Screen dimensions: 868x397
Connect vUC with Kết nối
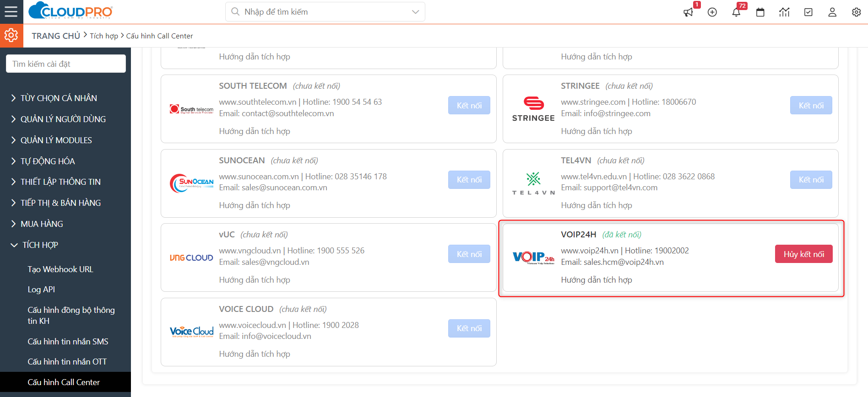[x=469, y=254]
